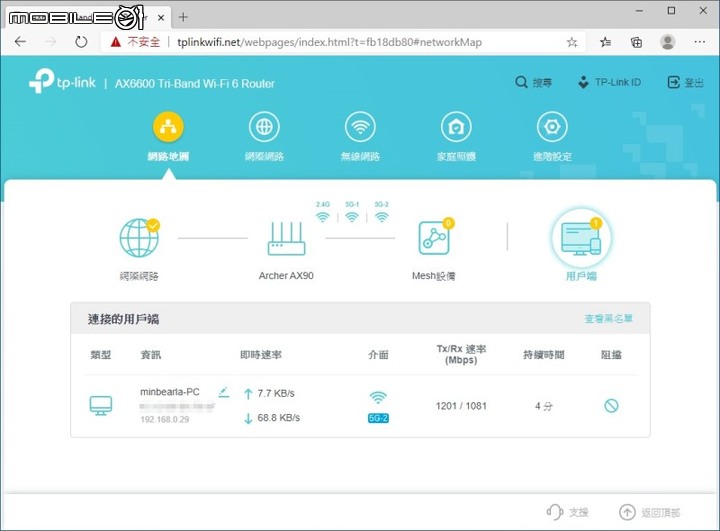
Task: Open a new browser tab
Action: coord(183,17)
